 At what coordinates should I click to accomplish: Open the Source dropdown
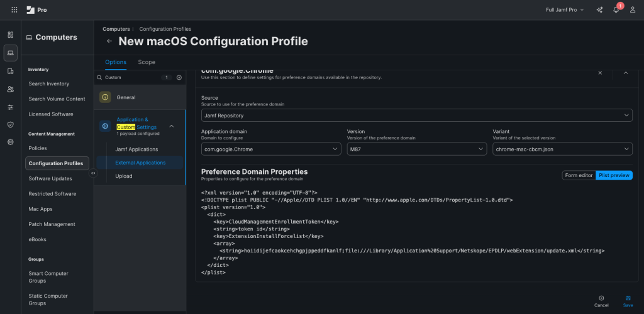[417, 116]
